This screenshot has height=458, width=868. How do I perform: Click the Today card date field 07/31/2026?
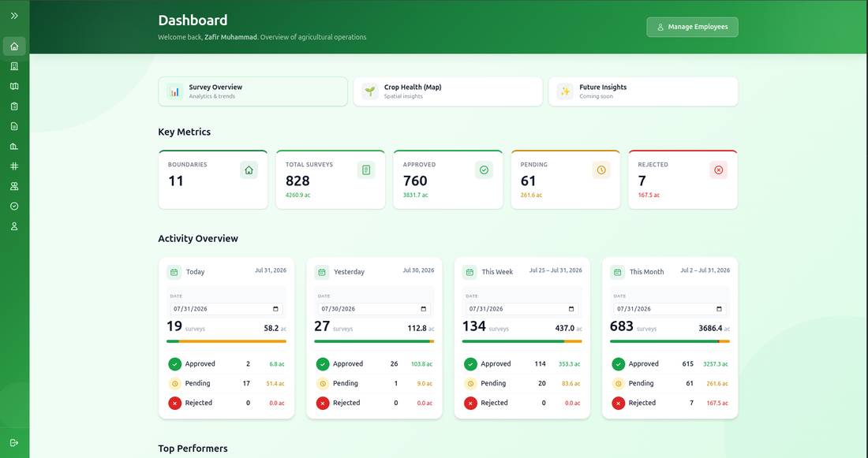226,309
